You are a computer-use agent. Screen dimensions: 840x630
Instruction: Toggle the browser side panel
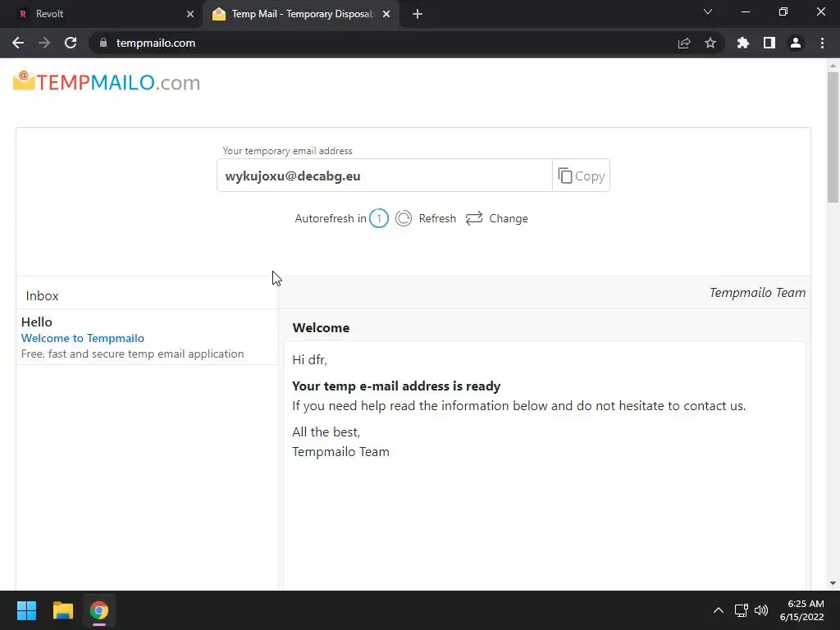tap(769, 43)
